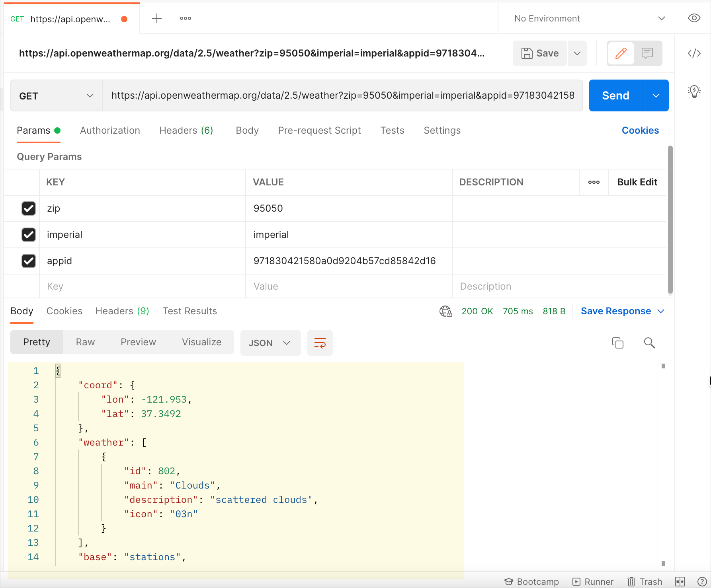The width and height of the screenshot is (711, 588).
Task: Toggle line wrapping for the response
Action: tap(320, 343)
